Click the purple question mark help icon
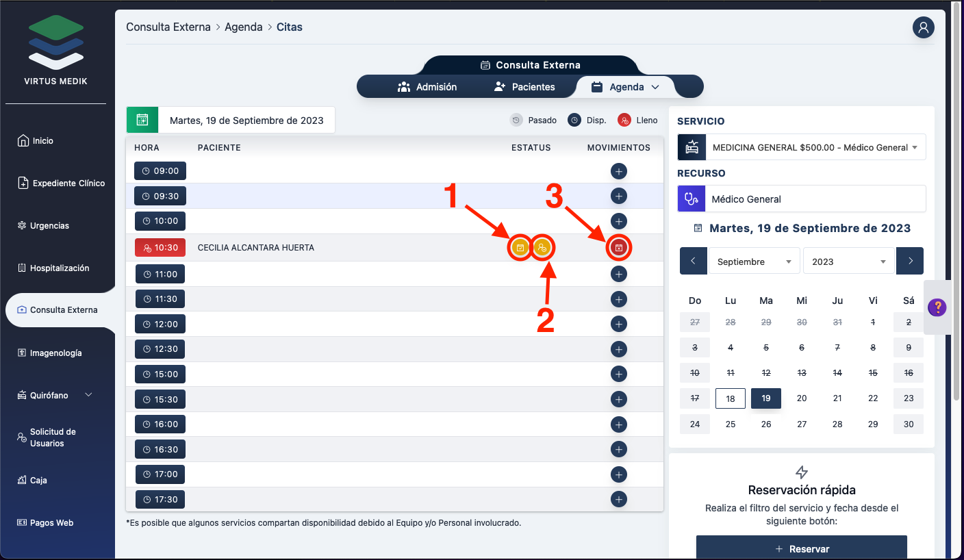964x560 pixels. coord(937,307)
